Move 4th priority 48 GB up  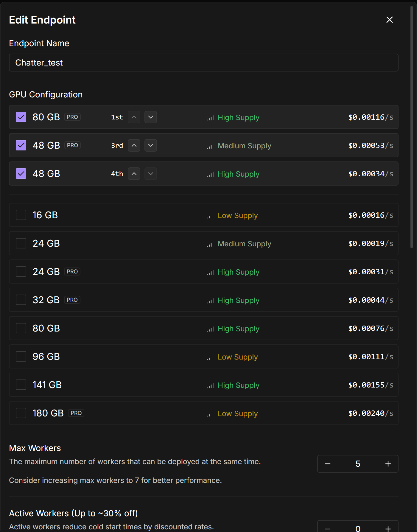[x=134, y=174]
